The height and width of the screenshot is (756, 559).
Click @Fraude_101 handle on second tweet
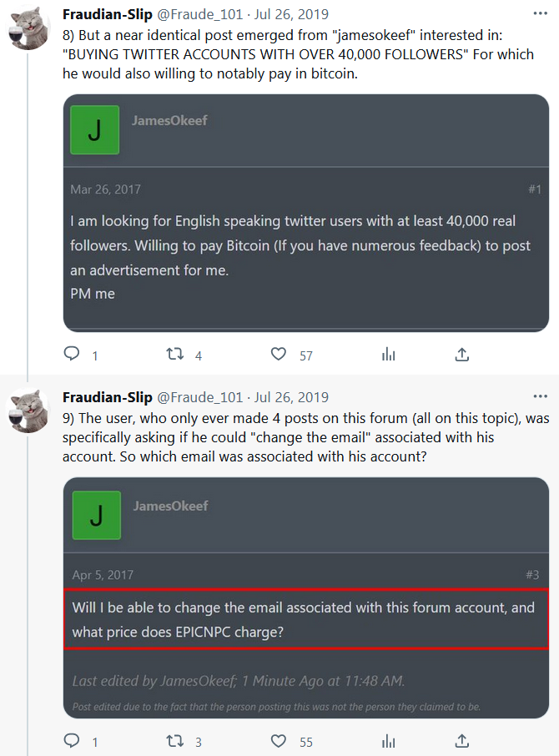200,397
